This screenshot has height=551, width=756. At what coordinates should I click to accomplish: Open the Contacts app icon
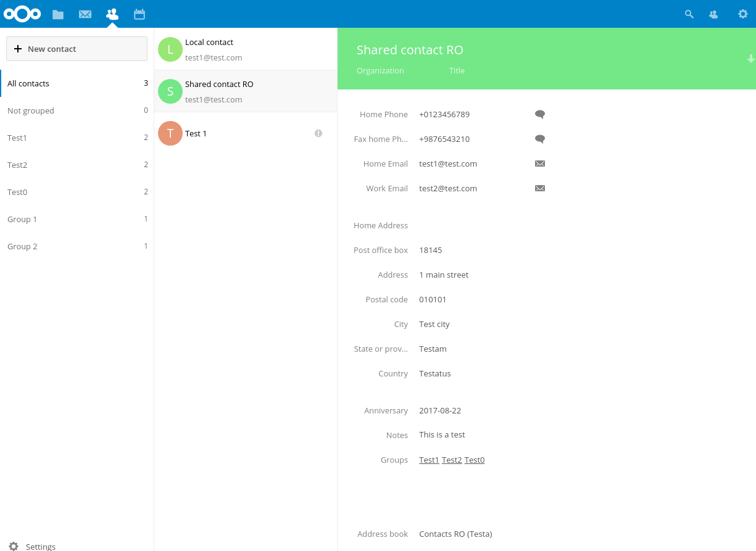coord(112,14)
